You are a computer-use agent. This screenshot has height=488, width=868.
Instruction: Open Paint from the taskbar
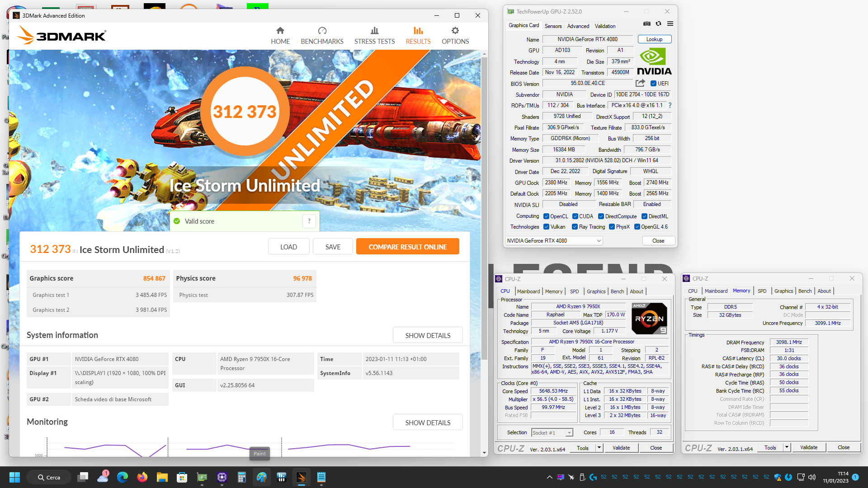262,477
